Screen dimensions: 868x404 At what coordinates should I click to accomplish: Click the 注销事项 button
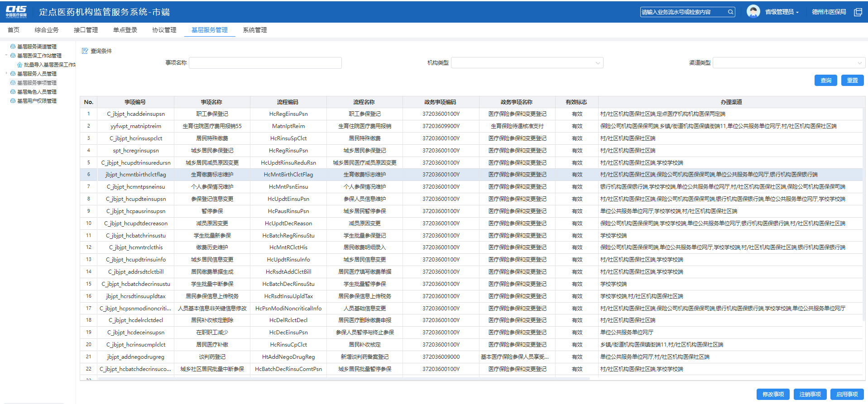click(810, 394)
